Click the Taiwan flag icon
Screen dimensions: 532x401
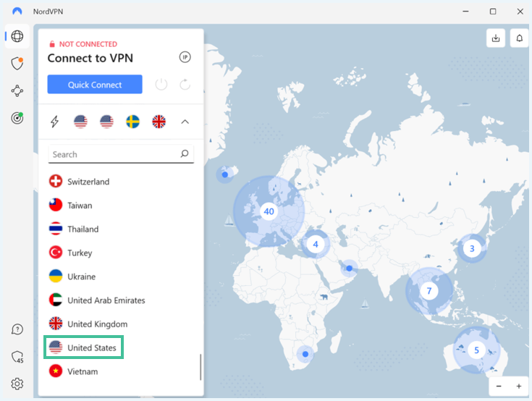click(56, 205)
